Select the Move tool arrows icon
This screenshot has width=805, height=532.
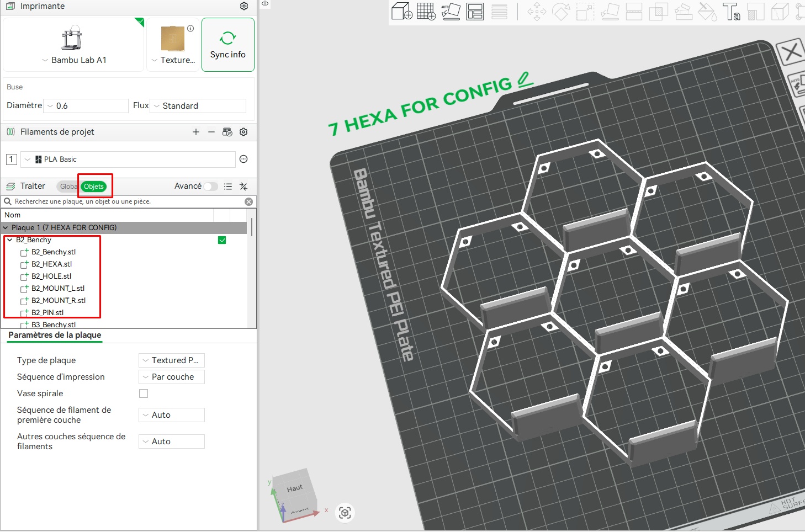coord(537,12)
